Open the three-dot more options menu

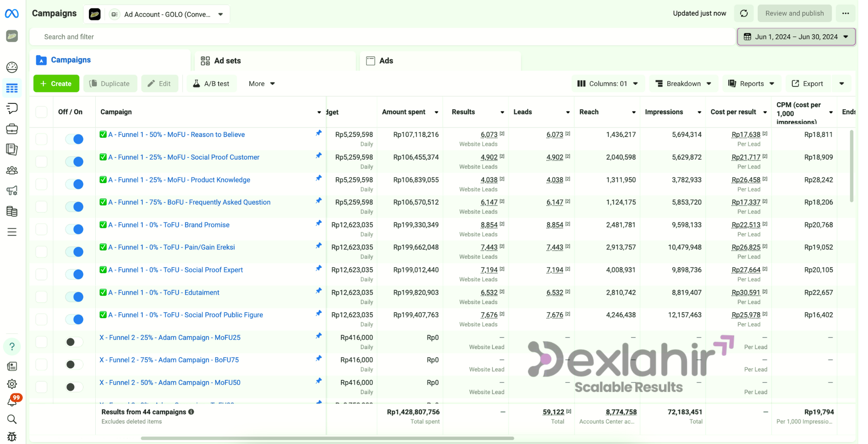pos(846,14)
